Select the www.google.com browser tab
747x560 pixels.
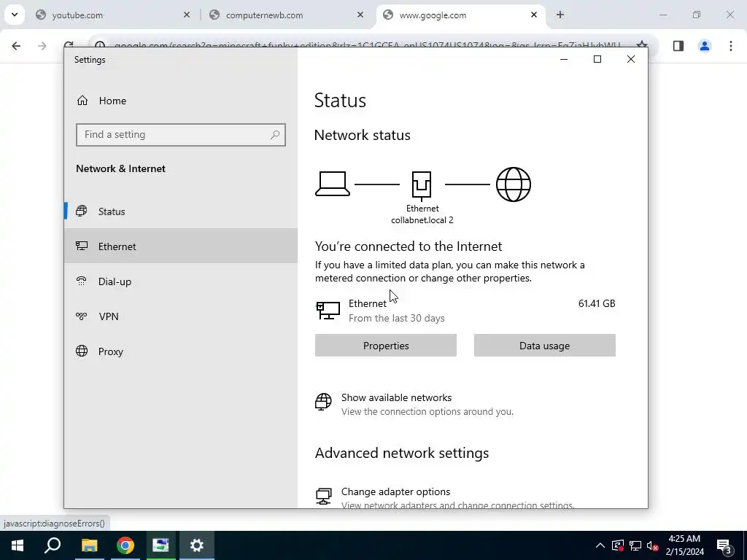[460, 15]
